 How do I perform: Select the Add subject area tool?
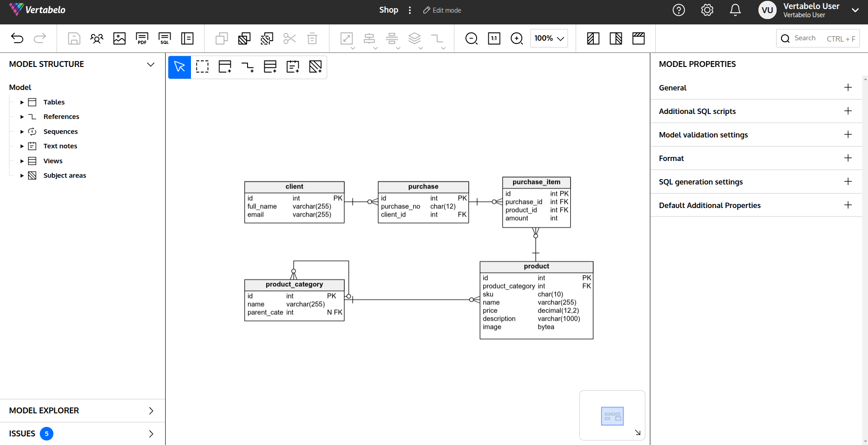click(315, 66)
